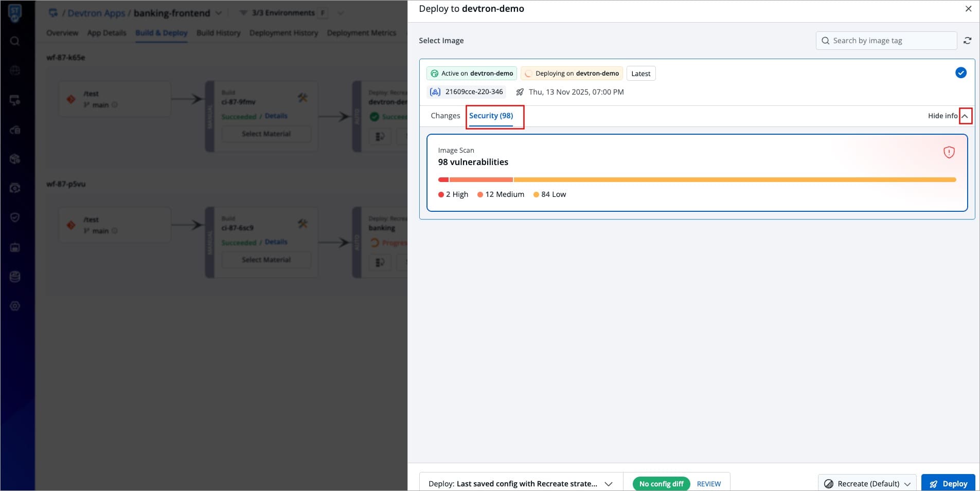Viewport: 980px width, 491px height.
Task: Select the Security (98) tab
Action: (491, 116)
